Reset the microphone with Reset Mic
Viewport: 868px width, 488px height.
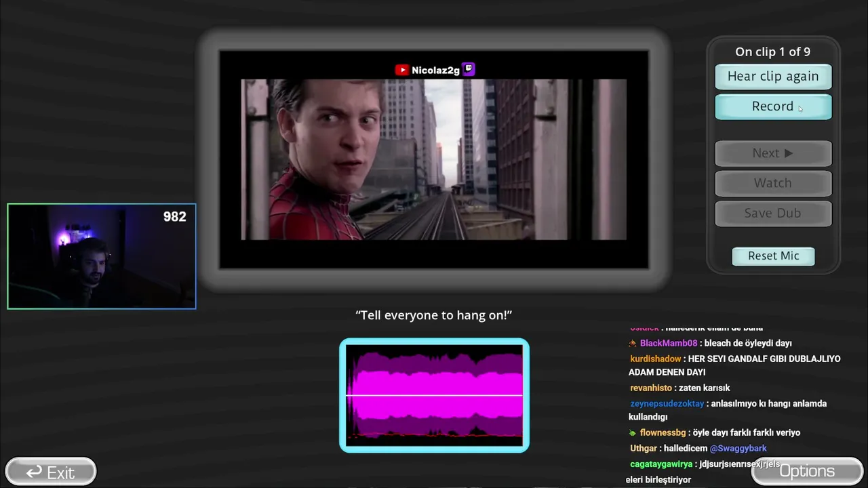click(773, 256)
